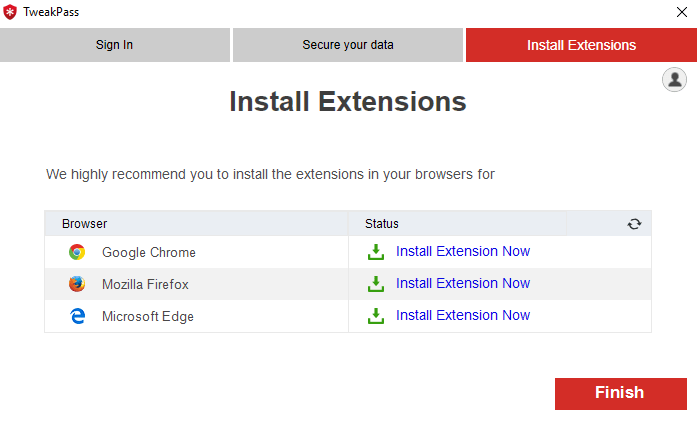
Task: Refresh the extension status list
Action: 634,224
